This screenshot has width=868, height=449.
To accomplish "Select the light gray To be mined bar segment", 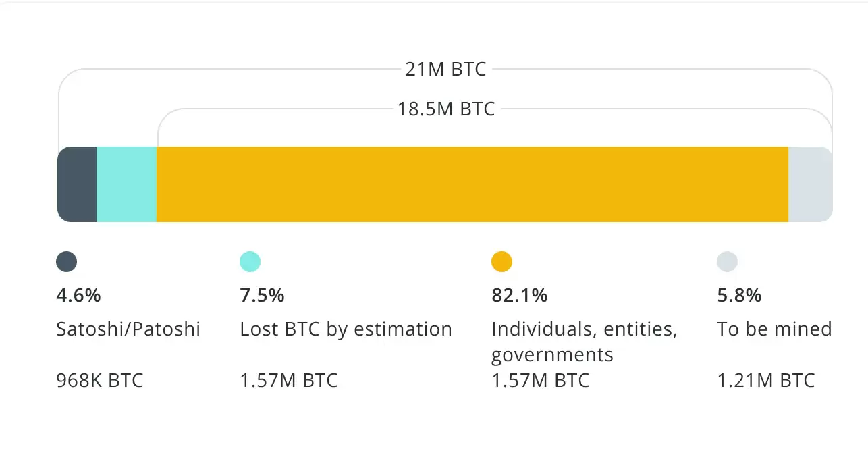I will pyautogui.click(x=810, y=184).
